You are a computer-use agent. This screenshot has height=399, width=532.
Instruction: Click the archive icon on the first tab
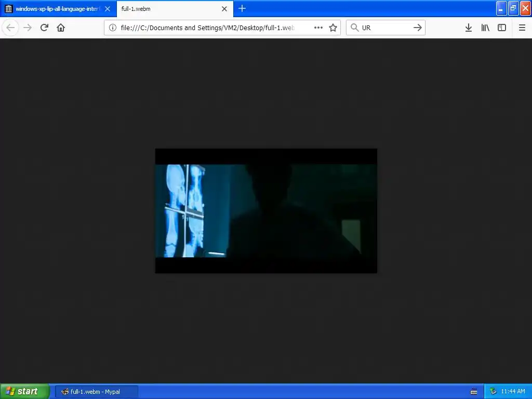(x=9, y=9)
